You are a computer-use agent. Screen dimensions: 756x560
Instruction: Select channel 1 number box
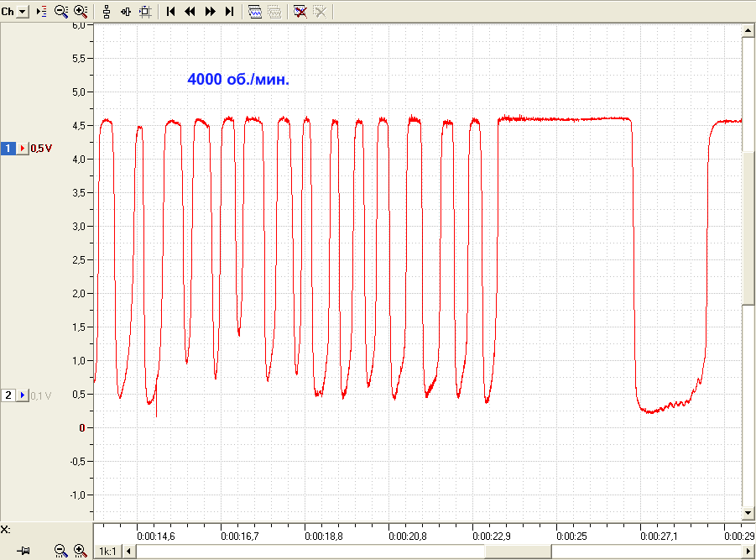point(8,148)
